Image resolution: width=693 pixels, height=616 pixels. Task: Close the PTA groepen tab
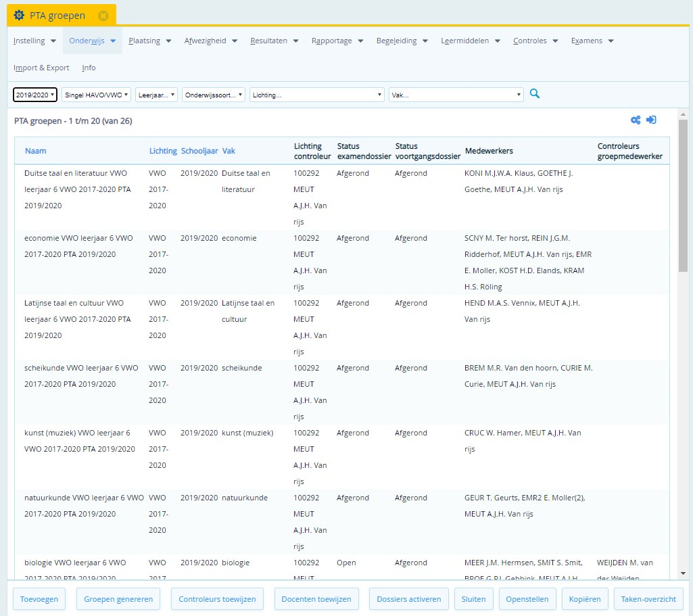(x=103, y=16)
